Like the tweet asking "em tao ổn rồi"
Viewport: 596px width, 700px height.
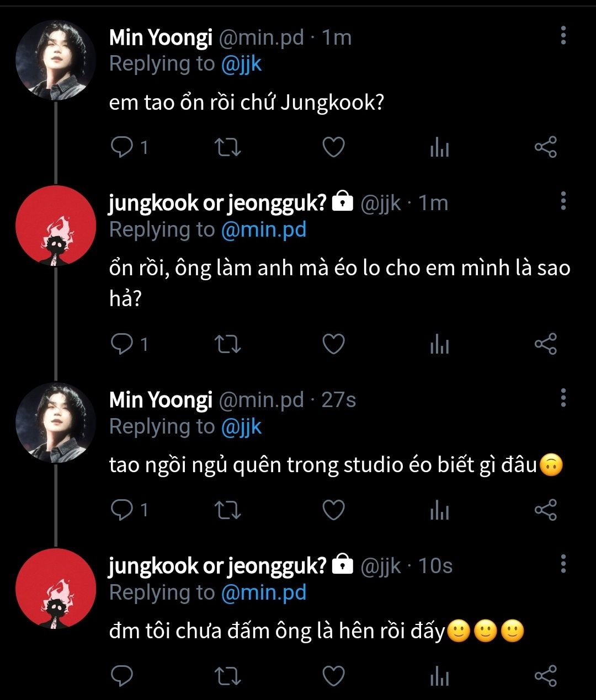(333, 147)
